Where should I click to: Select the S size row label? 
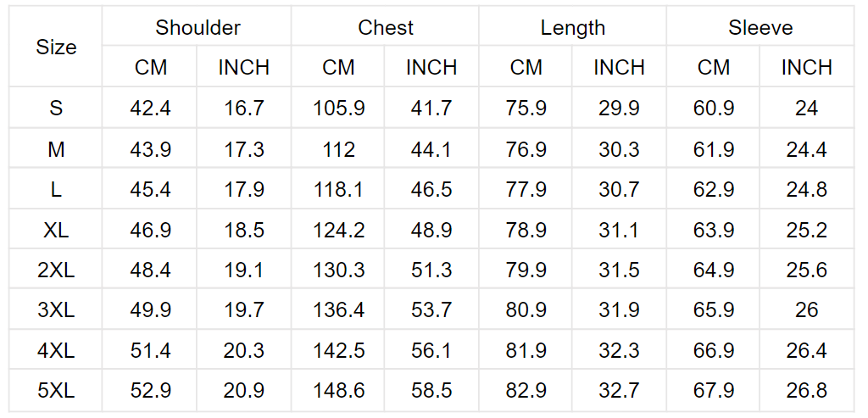coord(56,108)
